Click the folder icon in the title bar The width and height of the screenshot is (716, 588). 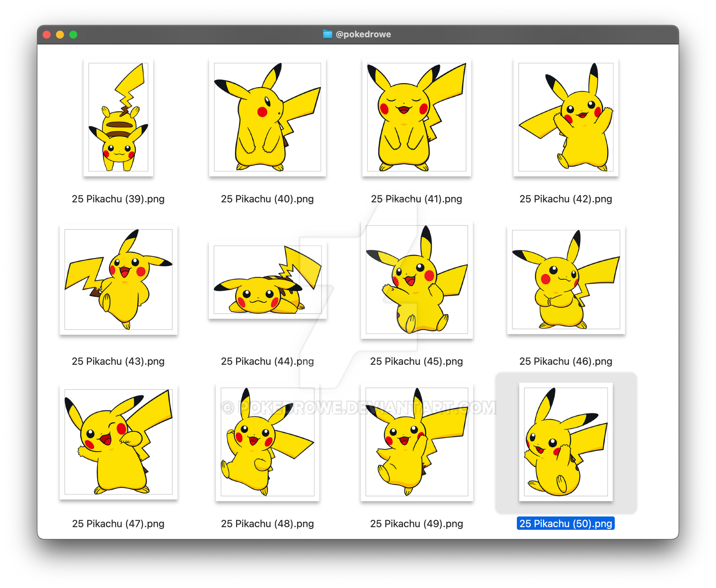click(x=327, y=34)
